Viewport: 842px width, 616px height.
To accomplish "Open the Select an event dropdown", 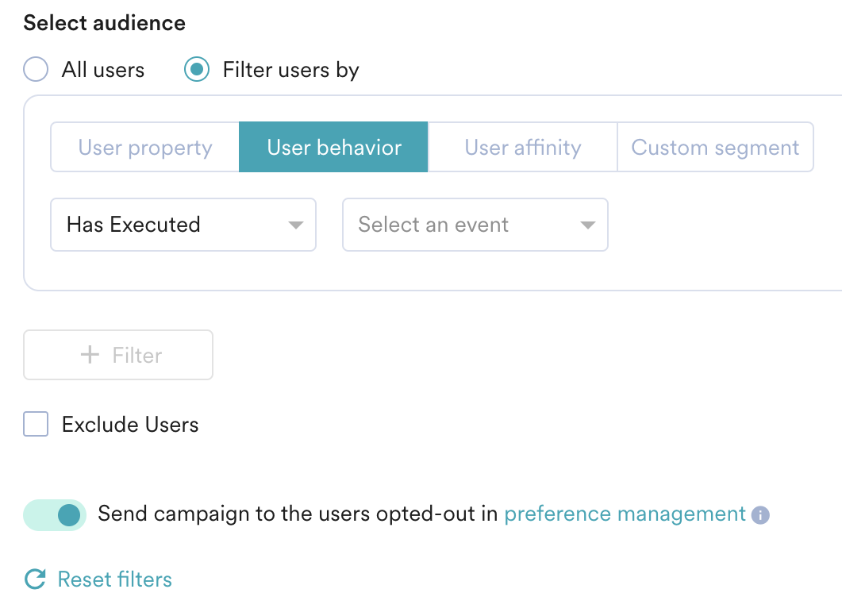I will 475,225.
